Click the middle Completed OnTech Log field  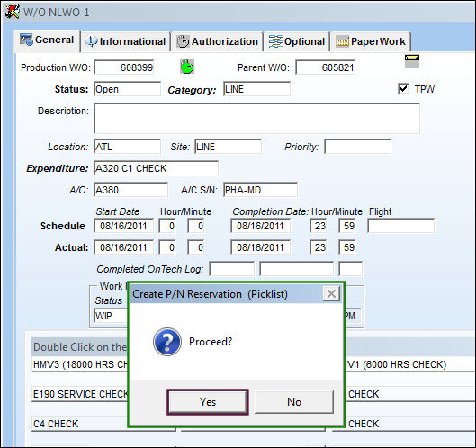tap(297, 269)
